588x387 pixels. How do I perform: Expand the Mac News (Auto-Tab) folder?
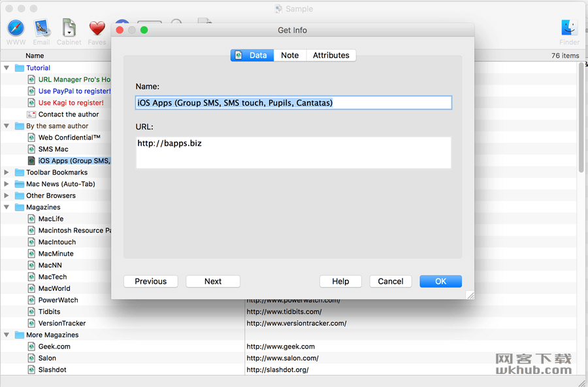(7, 184)
